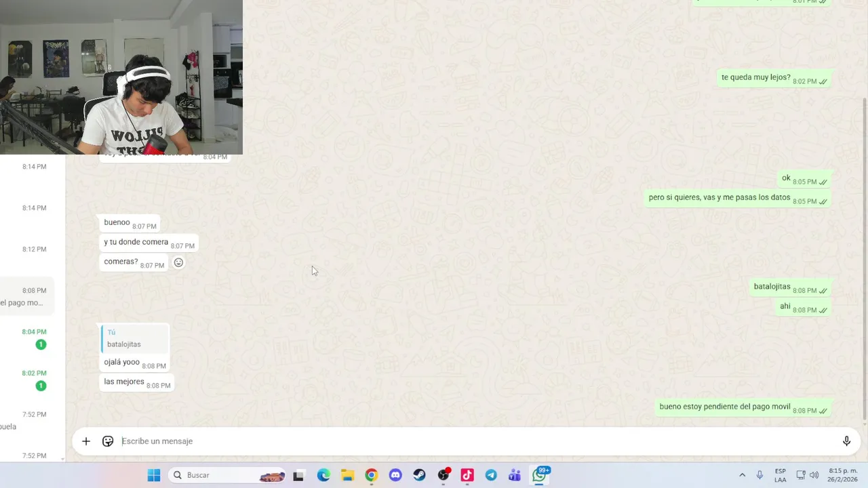Select the 'y tu donde comera' message

149,243
